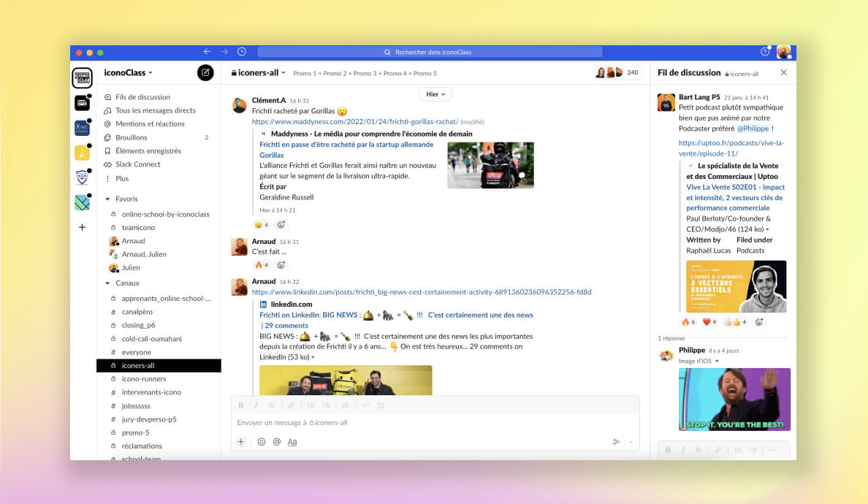Switch to iconoClass workspace icon
868x504 pixels.
click(82, 77)
